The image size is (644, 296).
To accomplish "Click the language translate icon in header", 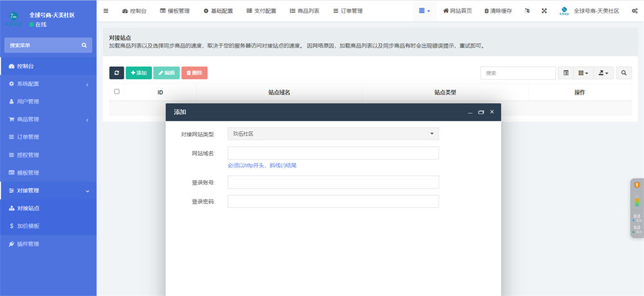I will 527,11.
